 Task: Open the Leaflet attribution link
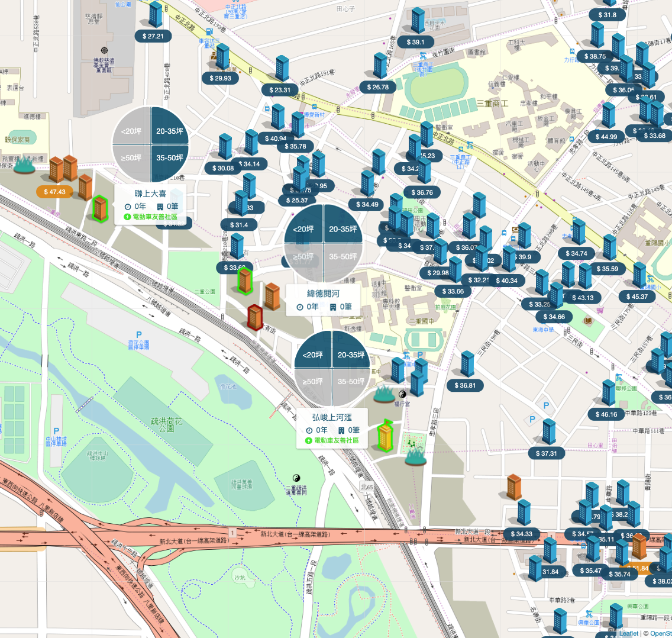tap(628, 633)
